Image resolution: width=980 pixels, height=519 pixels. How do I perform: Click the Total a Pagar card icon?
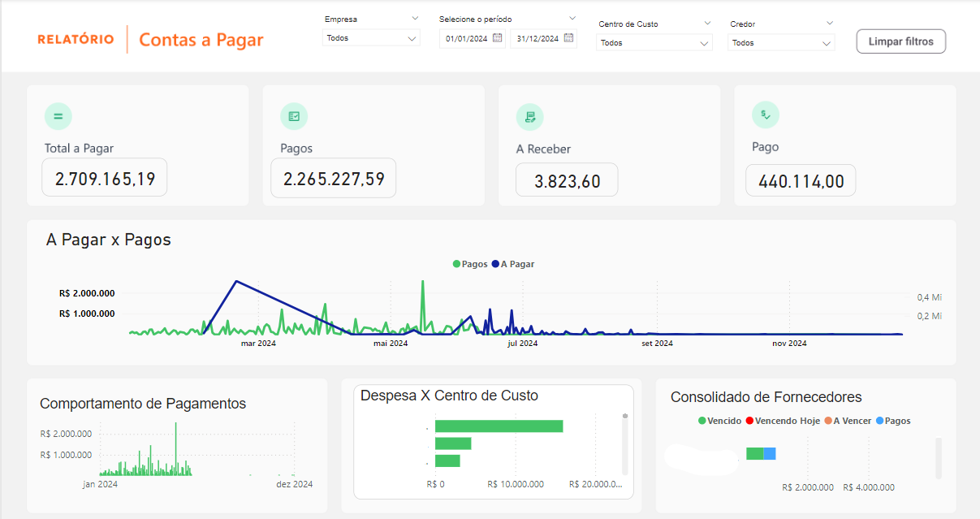pos(58,116)
